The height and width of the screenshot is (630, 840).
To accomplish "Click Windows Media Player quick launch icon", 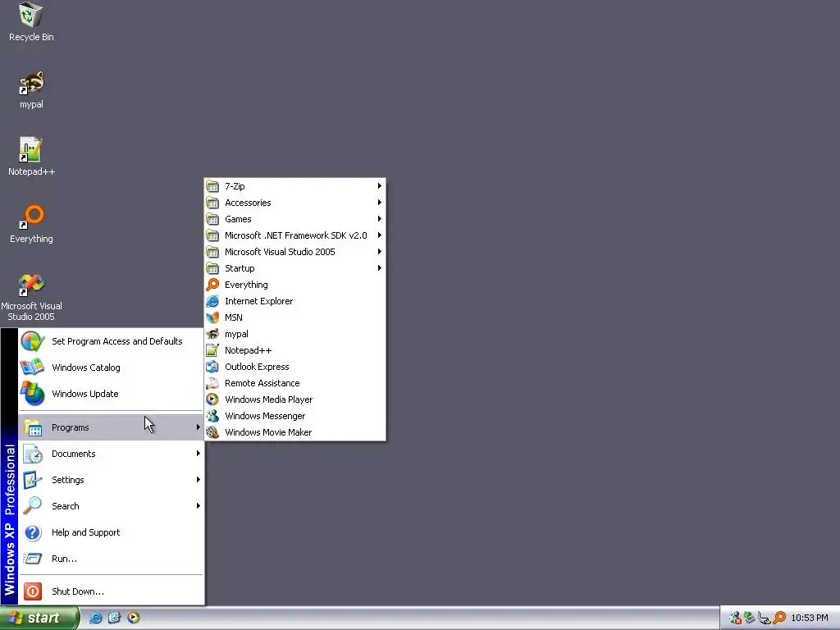I will tap(133, 618).
